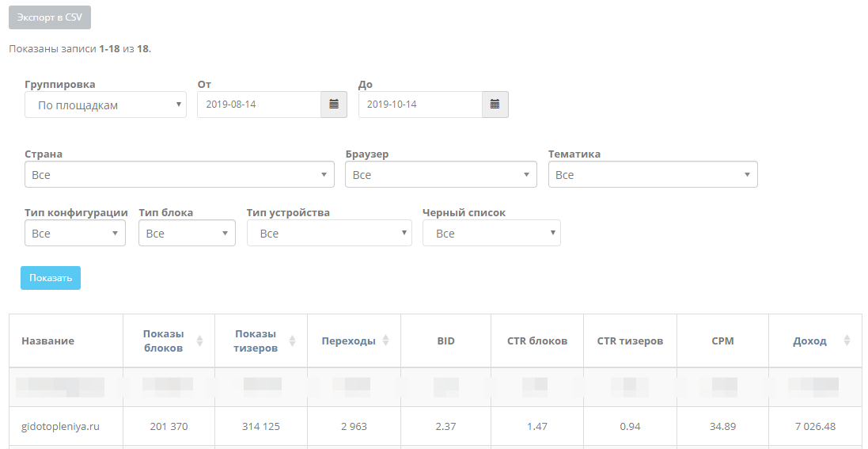Open the Черный список dropdown

click(x=491, y=234)
